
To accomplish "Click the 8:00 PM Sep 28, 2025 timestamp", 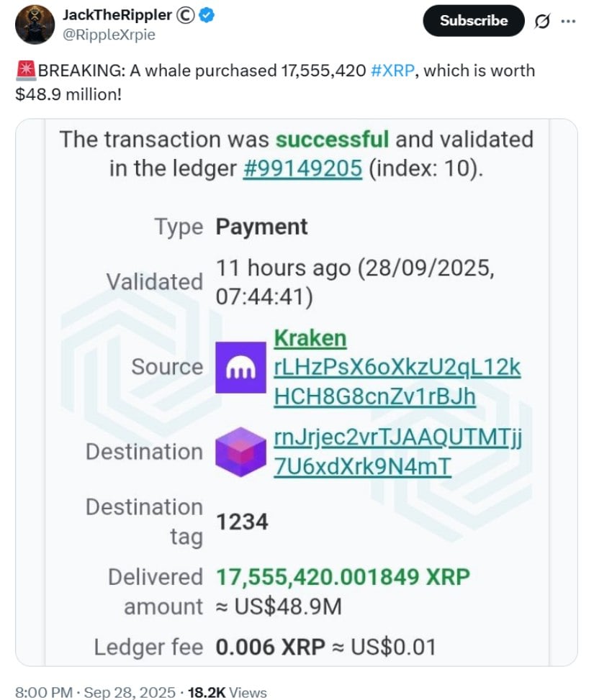I will click(95, 692).
